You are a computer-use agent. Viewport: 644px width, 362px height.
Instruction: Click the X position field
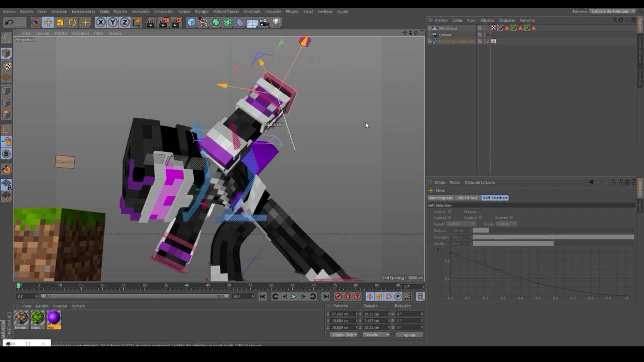coord(344,314)
